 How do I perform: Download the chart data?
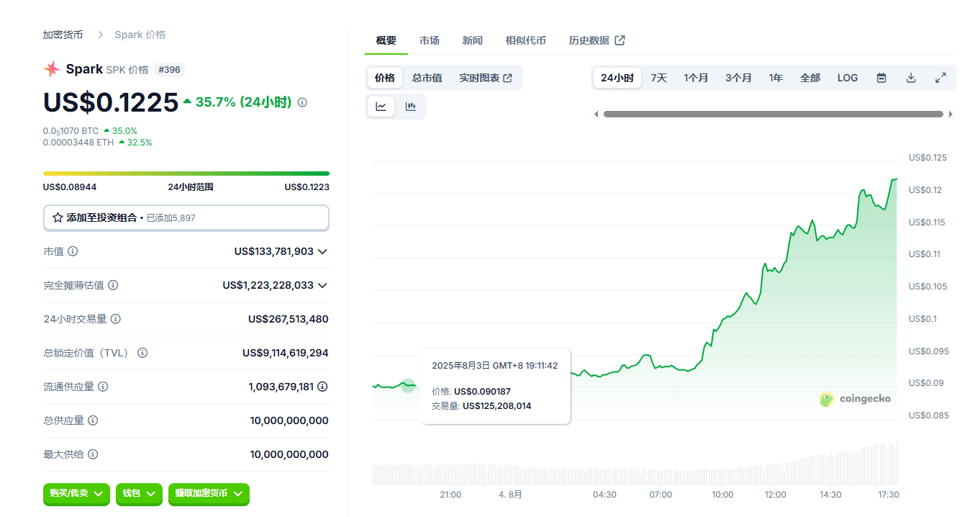pyautogui.click(x=911, y=78)
